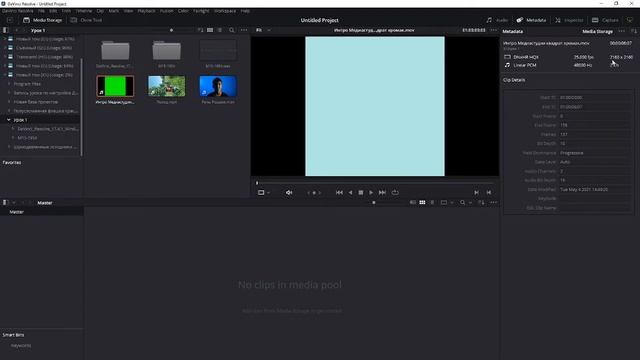Switch media pool to thumbnail view

coord(422,202)
